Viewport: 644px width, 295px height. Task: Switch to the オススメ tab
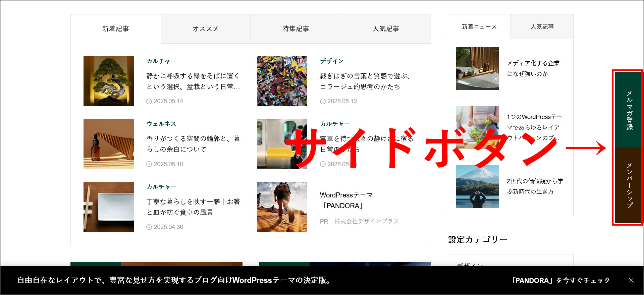tap(206, 29)
